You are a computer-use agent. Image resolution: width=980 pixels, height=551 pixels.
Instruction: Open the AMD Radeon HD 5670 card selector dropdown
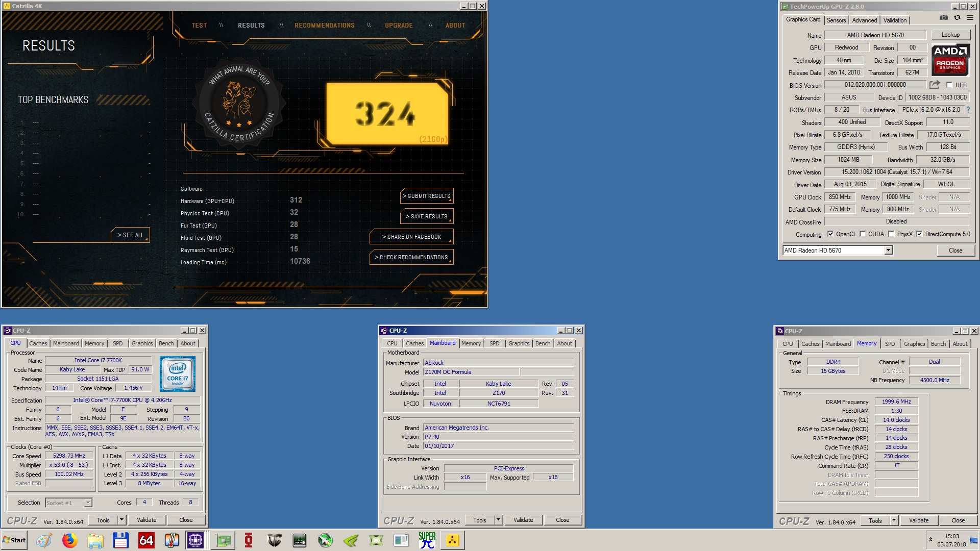point(888,251)
